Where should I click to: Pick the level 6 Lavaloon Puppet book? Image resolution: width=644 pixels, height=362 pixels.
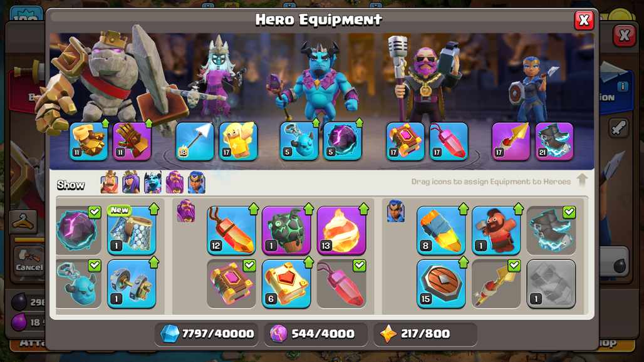[286, 284]
